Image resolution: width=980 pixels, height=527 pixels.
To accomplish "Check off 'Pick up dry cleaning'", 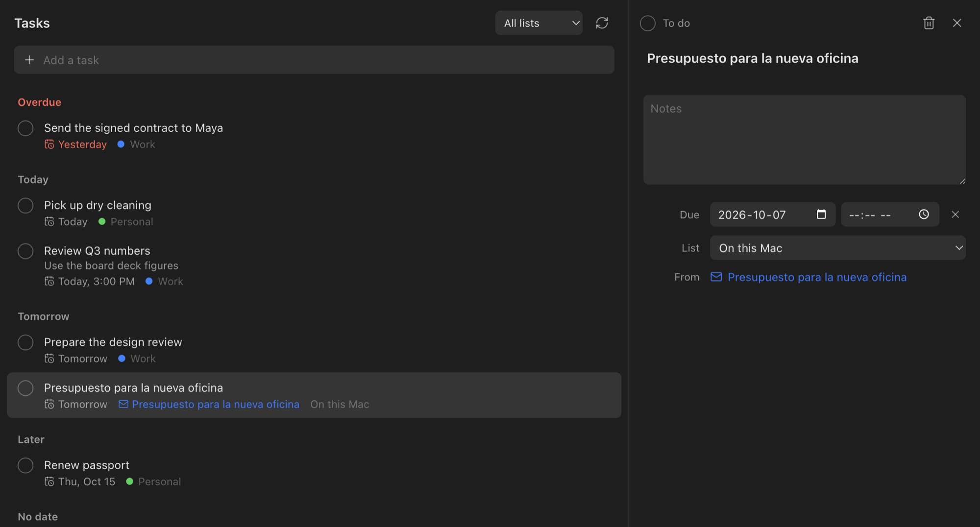I will coord(25,206).
